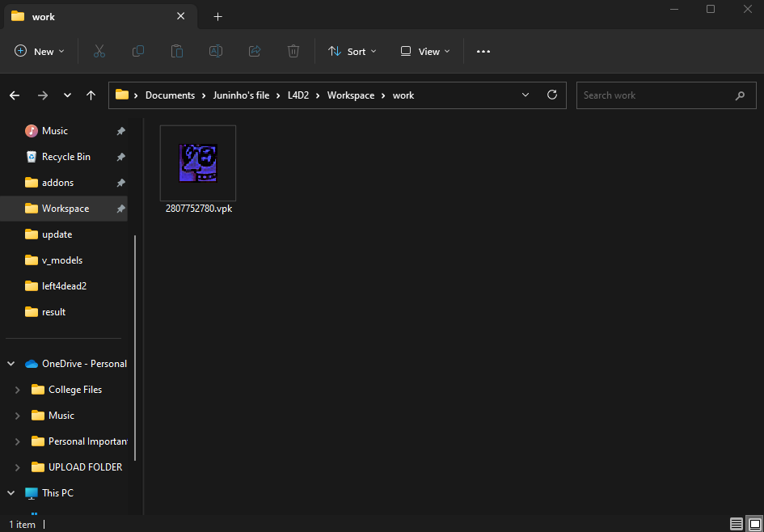
Task: Click the Paste clipboard icon
Action: (177, 51)
